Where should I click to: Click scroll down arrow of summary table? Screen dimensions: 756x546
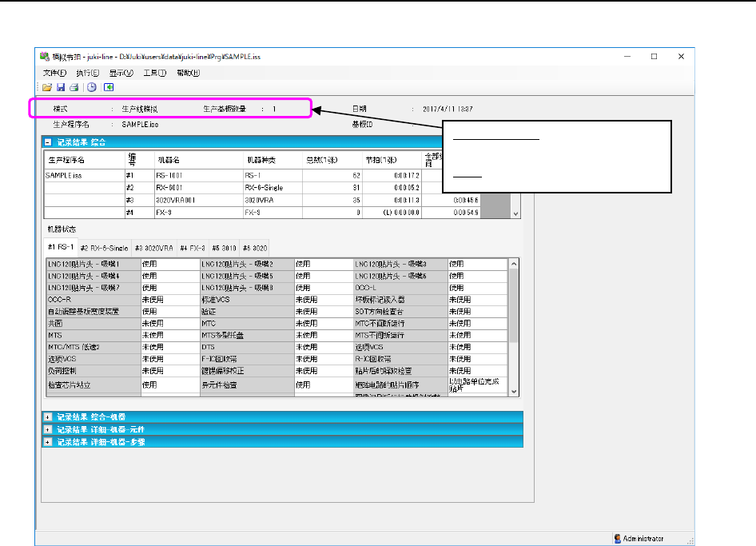point(515,213)
